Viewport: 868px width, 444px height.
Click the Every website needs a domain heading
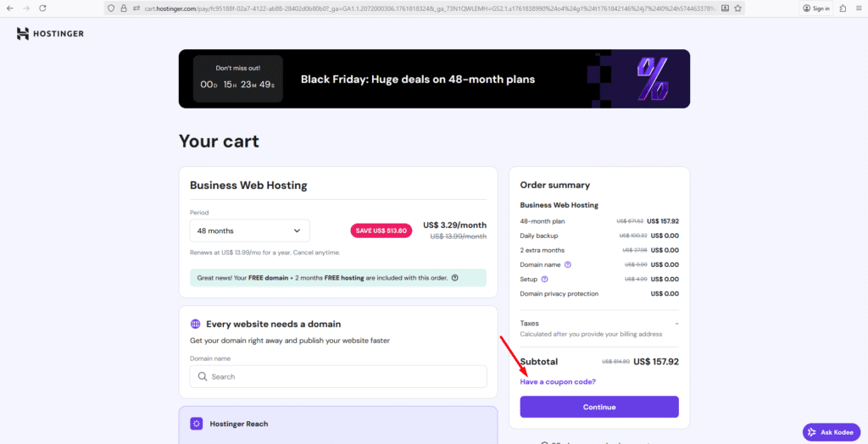point(274,324)
